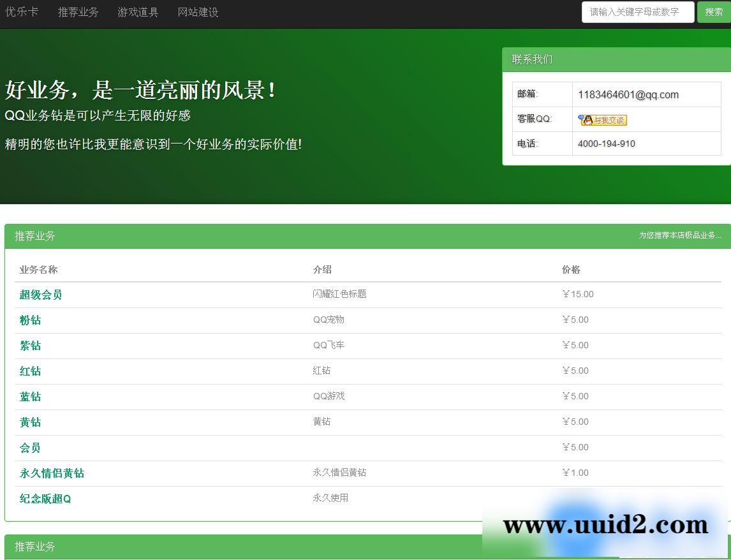Click the keyword search input field
Viewport: 731px width, 560px height.
[638, 12]
